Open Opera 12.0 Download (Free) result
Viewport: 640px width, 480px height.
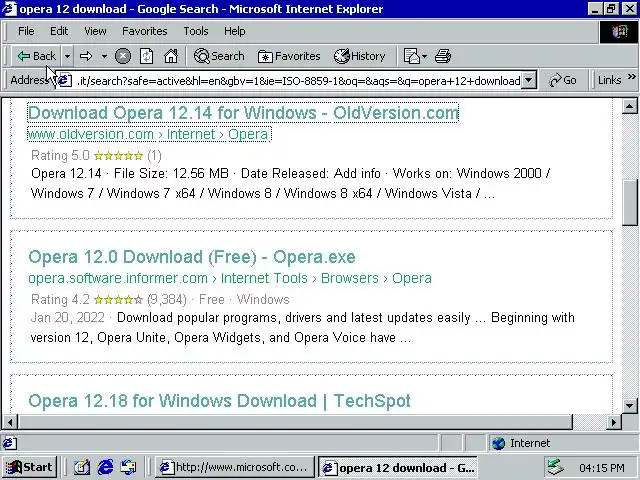192,257
